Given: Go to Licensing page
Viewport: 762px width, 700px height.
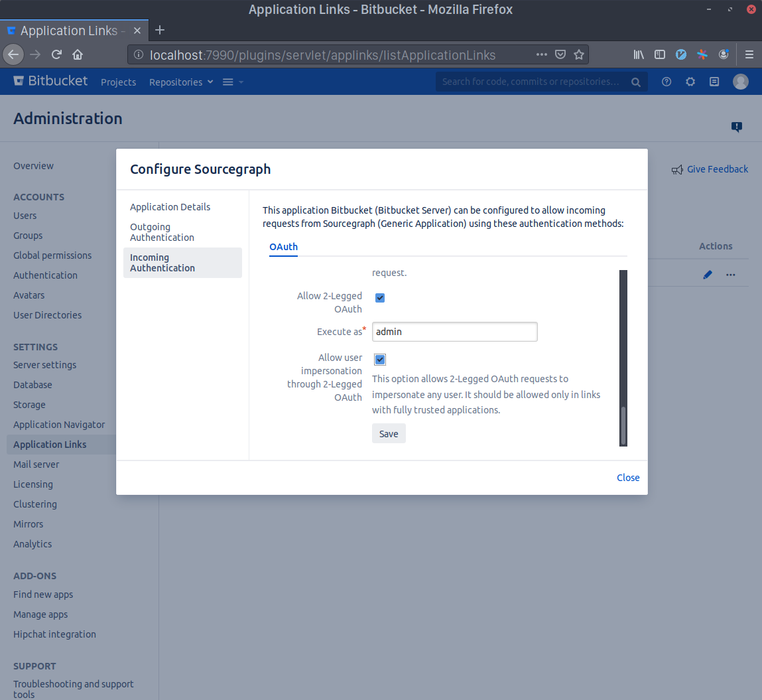Looking at the screenshot, I should tap(33, 484).
